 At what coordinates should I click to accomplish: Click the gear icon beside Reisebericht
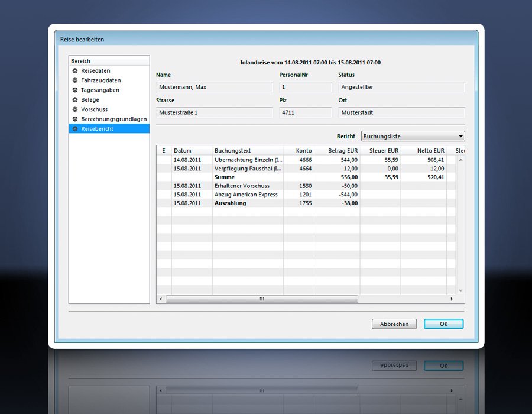click(x=75, y=129)
